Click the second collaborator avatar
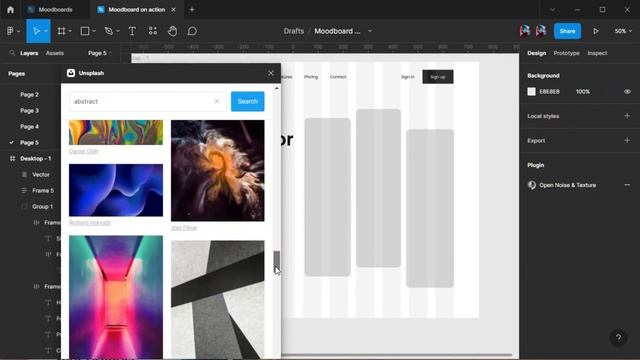Viewport: 640px width, 360px height. [x=541, y=31]
